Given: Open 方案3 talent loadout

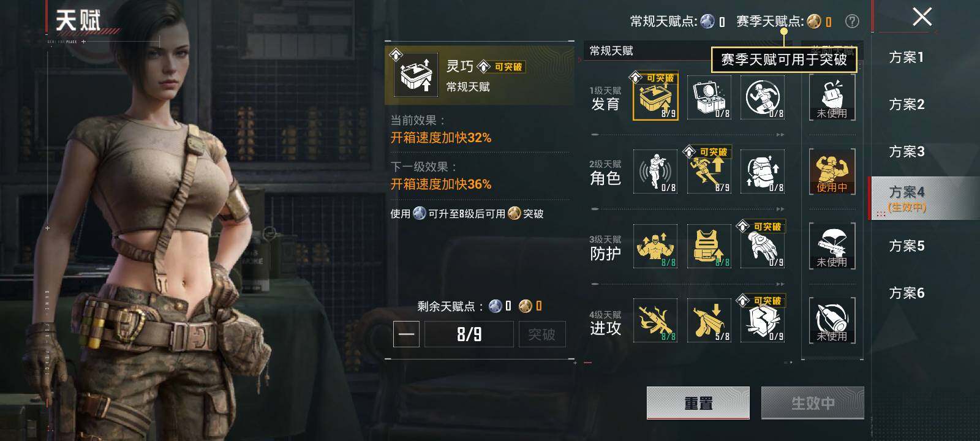Looking at the screenshot, I should [907, 152].
